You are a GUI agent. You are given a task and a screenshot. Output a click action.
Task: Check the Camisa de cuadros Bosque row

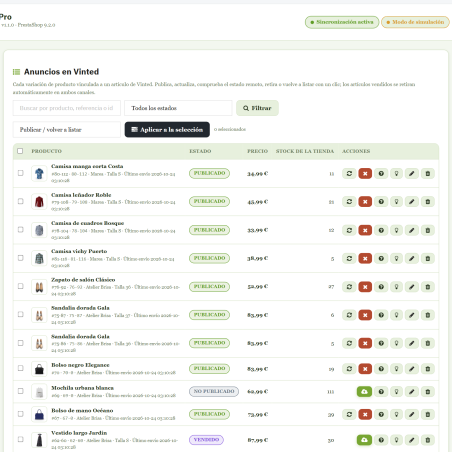[x=21, y=230]
